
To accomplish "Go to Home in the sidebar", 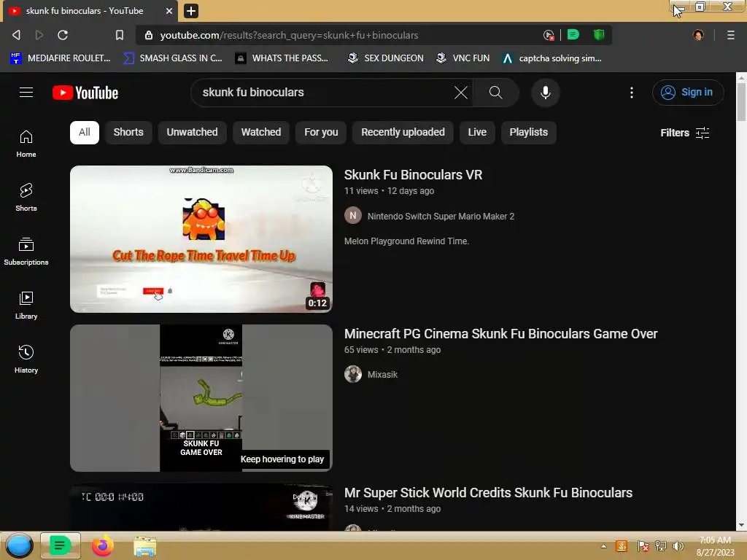I will coord(26,144).
